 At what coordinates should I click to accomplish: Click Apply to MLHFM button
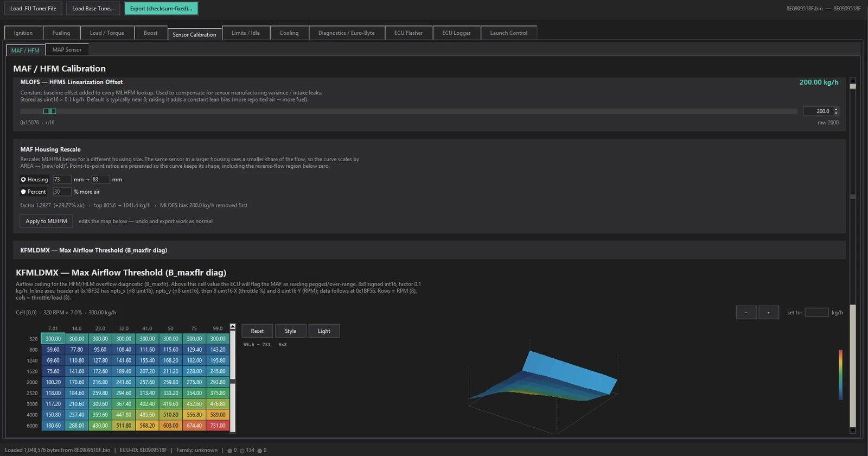pyautogui.click(x=47, y=221)
